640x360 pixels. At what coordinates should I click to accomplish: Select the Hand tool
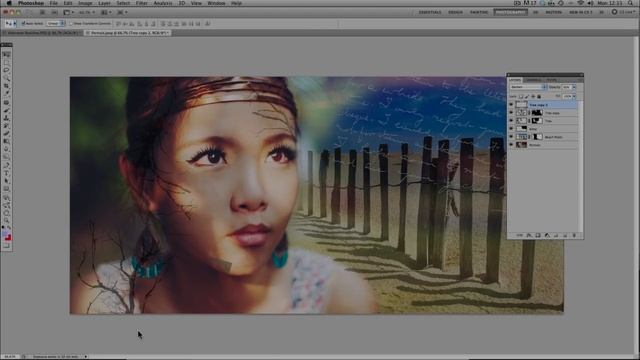click(x=7, y=213)
